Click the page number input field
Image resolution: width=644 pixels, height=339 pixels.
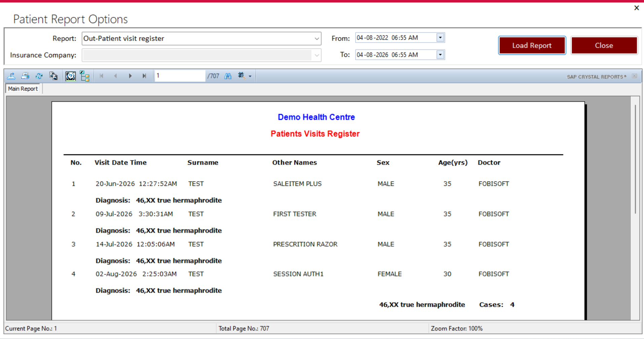180,76
